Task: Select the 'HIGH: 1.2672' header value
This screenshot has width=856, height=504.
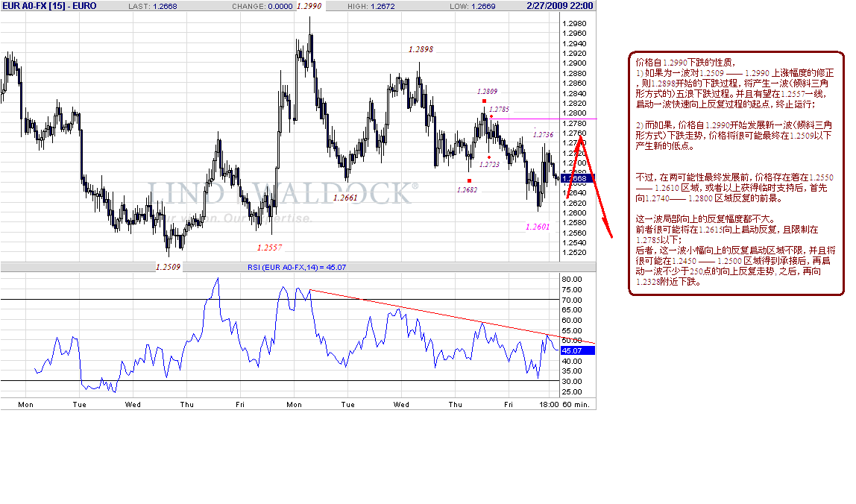Action: tap(371, 7)
